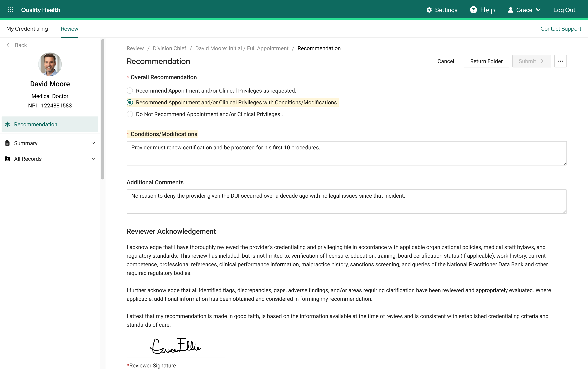Viewport: 588px width, 369px height.
Task: Open the more options ellipsis button
Action: point(560,61)
